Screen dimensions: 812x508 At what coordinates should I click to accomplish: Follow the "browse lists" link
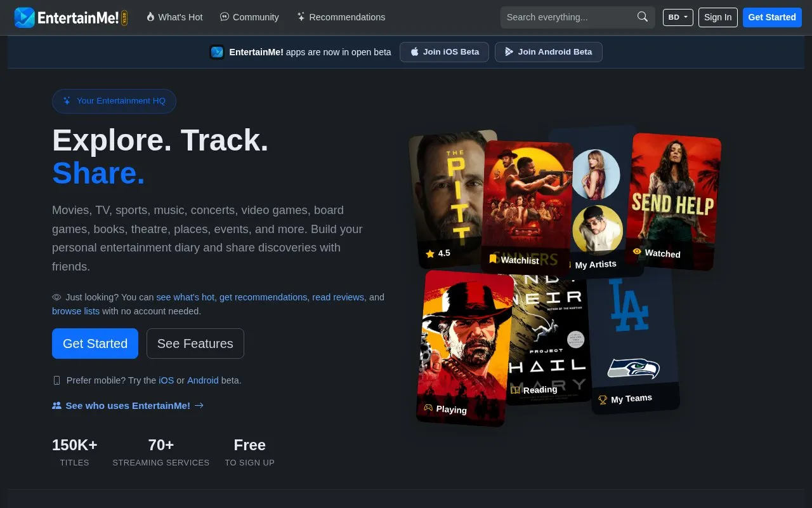click(75, 311)
